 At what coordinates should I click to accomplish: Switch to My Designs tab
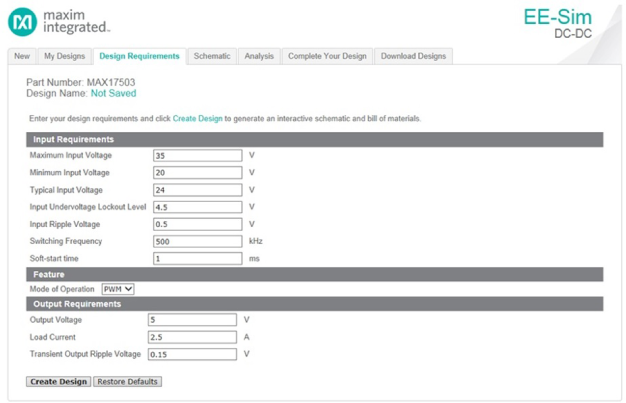click(65, 56)
